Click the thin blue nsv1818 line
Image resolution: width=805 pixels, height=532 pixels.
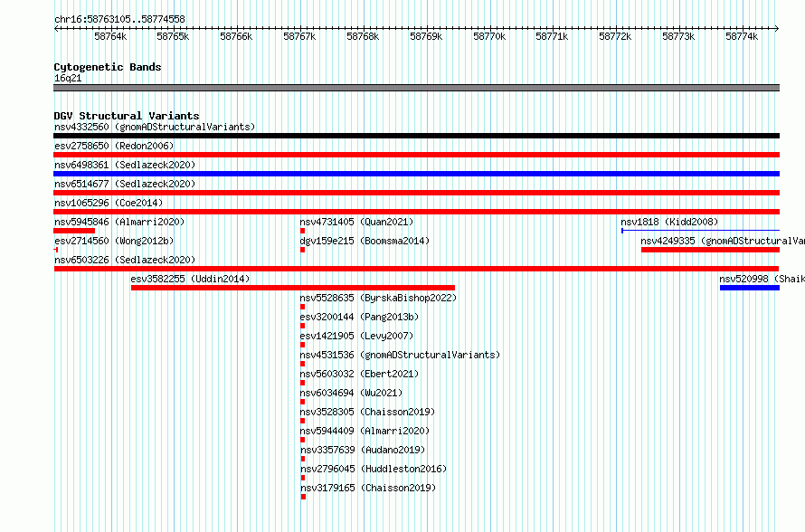701,231
